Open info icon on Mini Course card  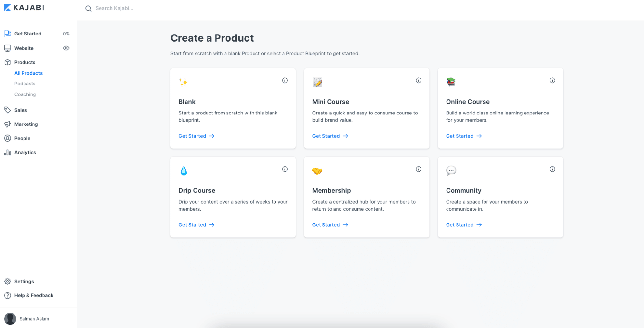[x=418, y=80]
